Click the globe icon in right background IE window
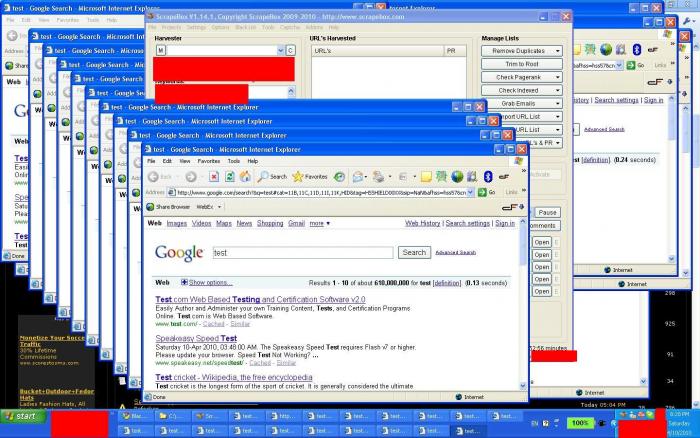Viewport: 700px width, 438px height. tap(606, 50)
